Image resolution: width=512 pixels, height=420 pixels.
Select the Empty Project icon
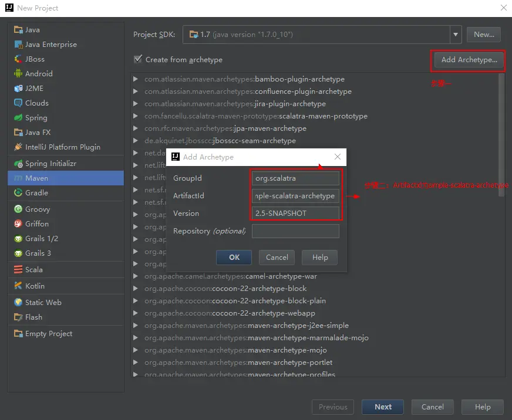point(18,334)
